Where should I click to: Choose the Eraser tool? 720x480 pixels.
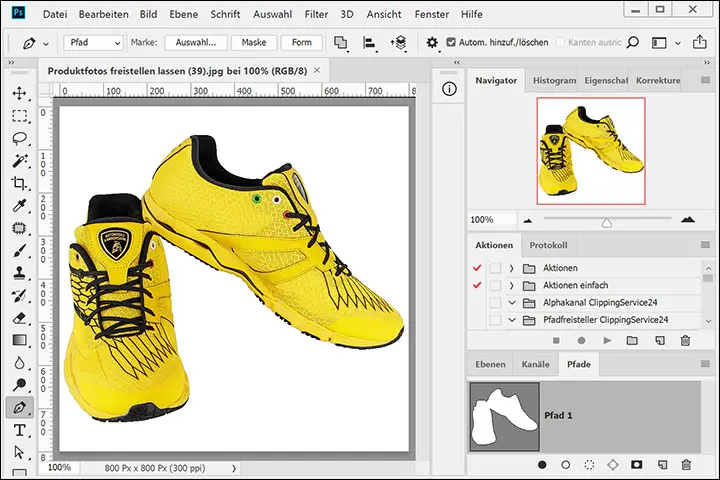pos(19,318)
